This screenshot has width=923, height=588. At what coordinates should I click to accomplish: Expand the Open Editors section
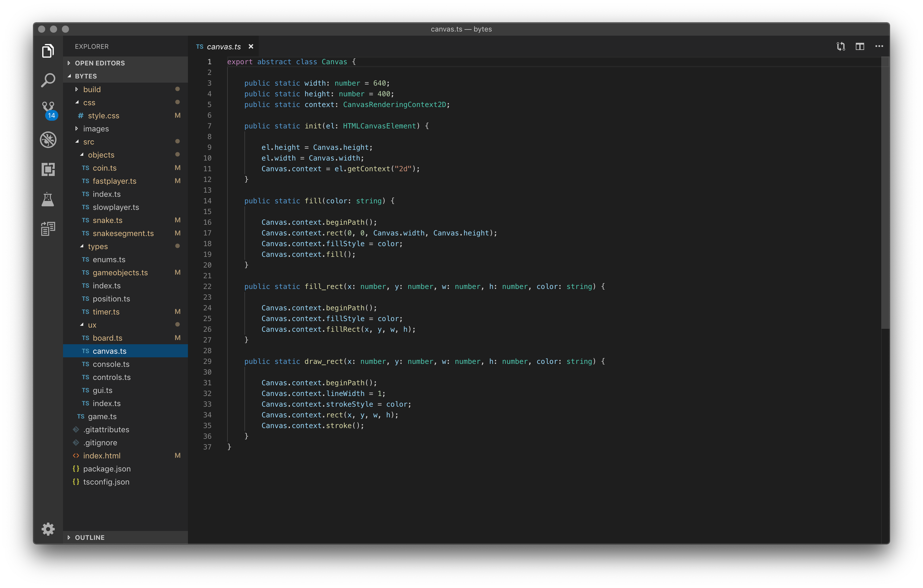coord(126,63)
